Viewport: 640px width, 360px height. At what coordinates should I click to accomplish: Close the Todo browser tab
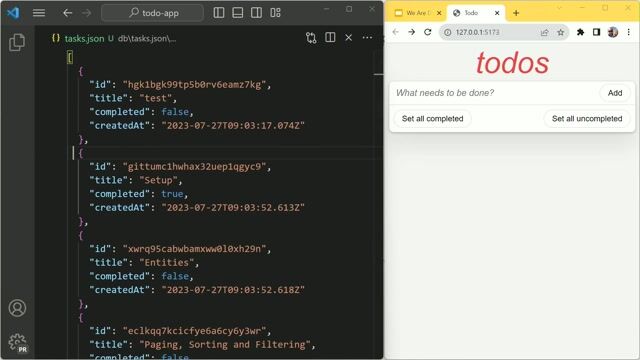click(x=497, y=13)
